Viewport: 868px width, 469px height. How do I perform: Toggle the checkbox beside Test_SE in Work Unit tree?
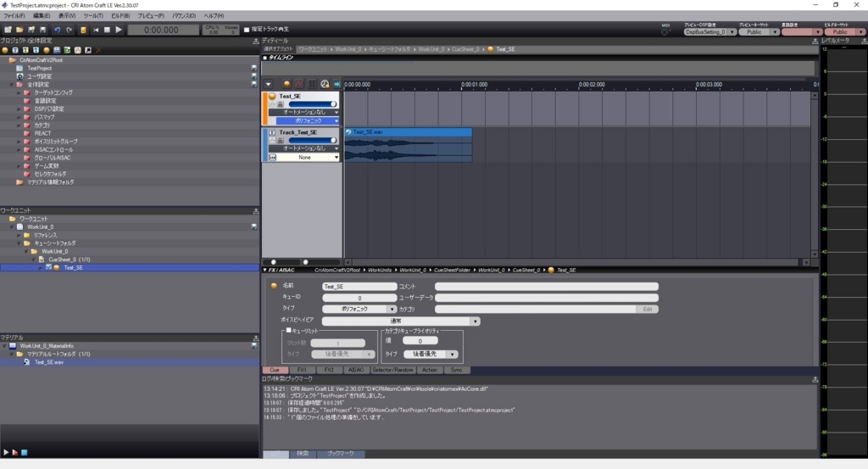click(x=48, y=267)
